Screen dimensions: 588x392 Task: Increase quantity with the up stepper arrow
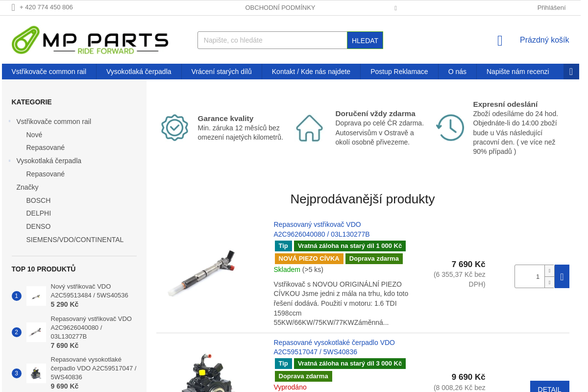(x=548, y=270)
